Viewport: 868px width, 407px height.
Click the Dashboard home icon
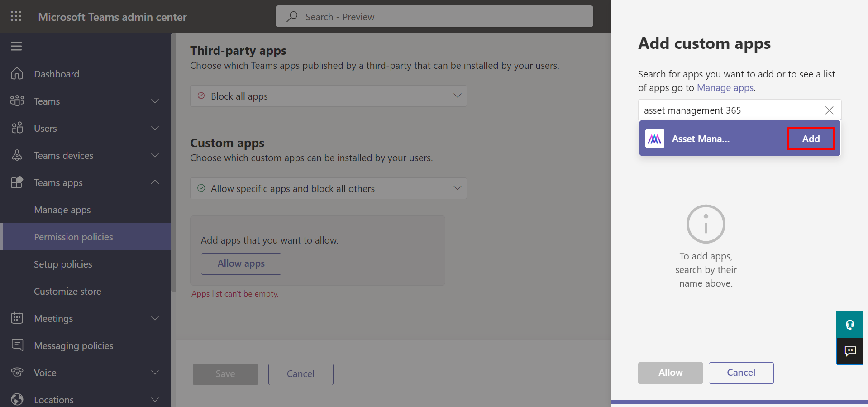(x=17, y=73)
